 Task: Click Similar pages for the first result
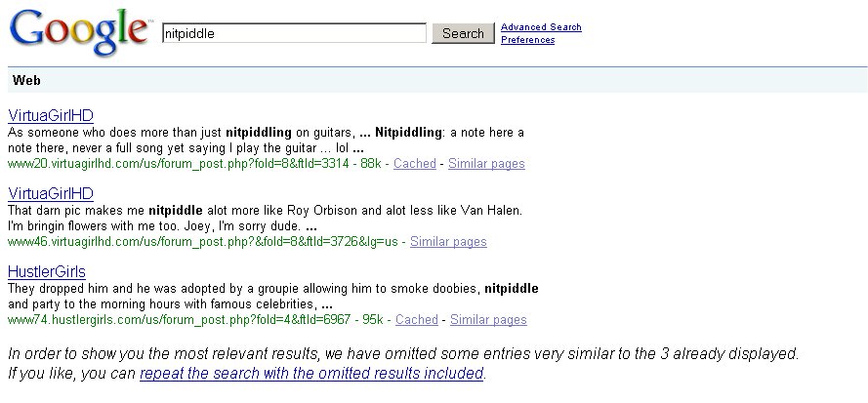[x=486, y=164]
